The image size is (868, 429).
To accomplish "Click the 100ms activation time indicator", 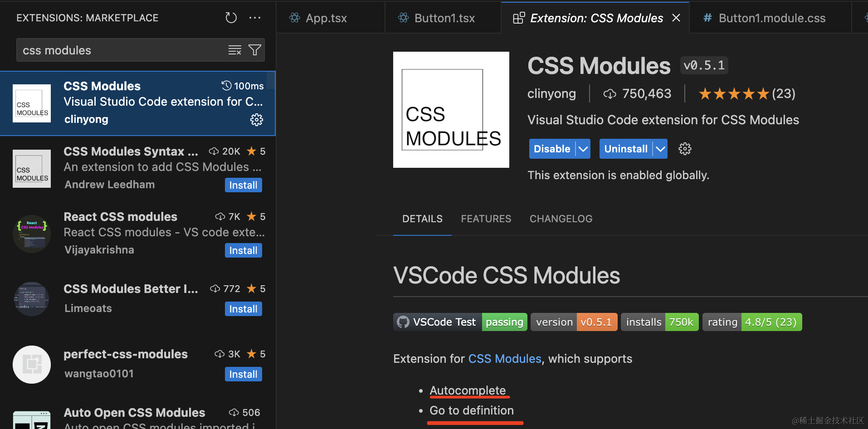I will [243, 86].
